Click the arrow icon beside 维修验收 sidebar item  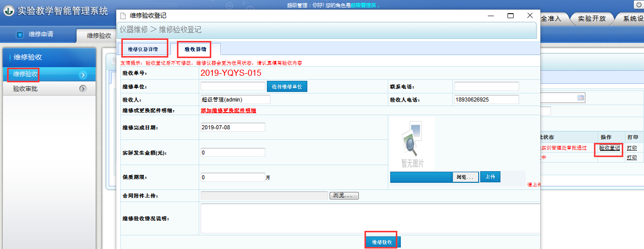83,75
